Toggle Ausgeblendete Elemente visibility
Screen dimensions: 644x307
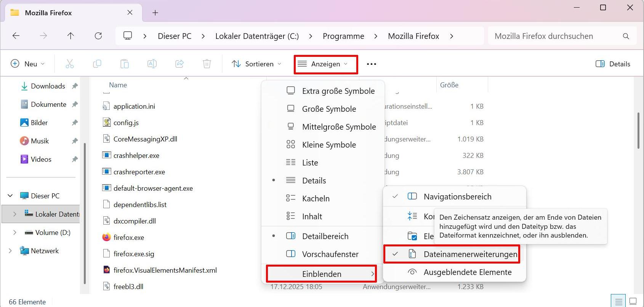(455, 272)
